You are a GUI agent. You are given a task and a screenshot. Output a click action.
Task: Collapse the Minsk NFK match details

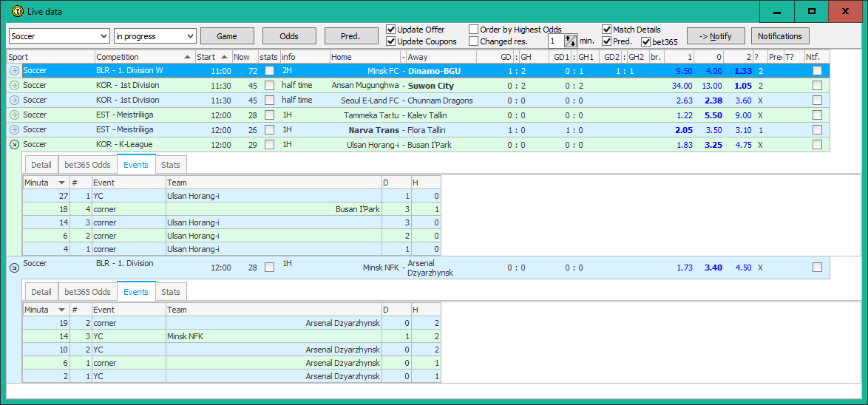pyautogui.click(x=14, y=268)
